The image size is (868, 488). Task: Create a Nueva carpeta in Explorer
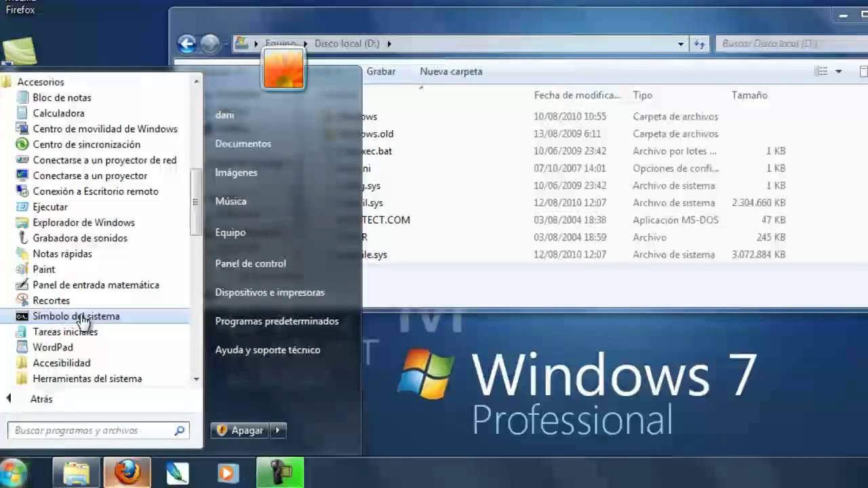(x=451, y=71)
